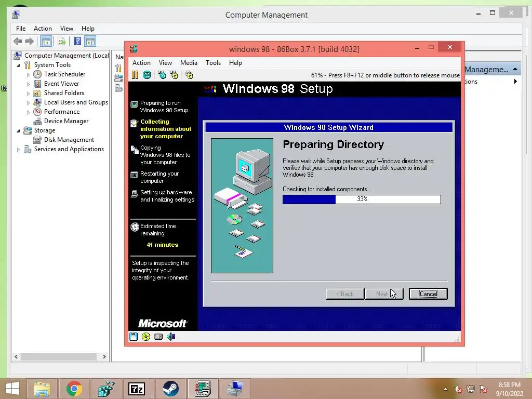Select Computer Management (Local) root node
The height and width of the screenshot is (399, 532).
click(66, 56)
